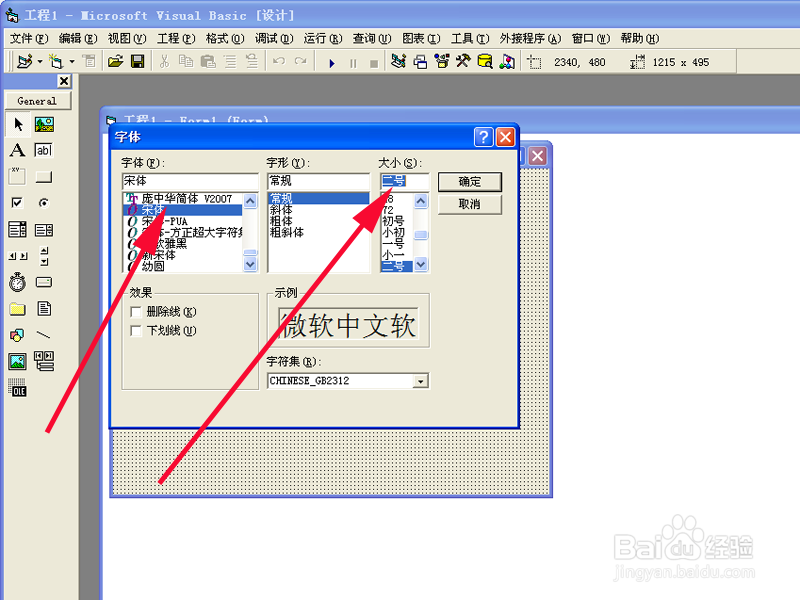This screenshot has height=600, width=800.
Task: Select the DriveListBox control tool
Action: [44, 282]
